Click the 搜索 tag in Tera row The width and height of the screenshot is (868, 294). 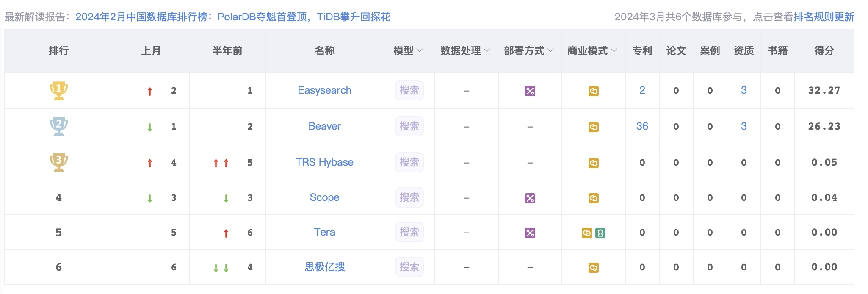point(409,232)
